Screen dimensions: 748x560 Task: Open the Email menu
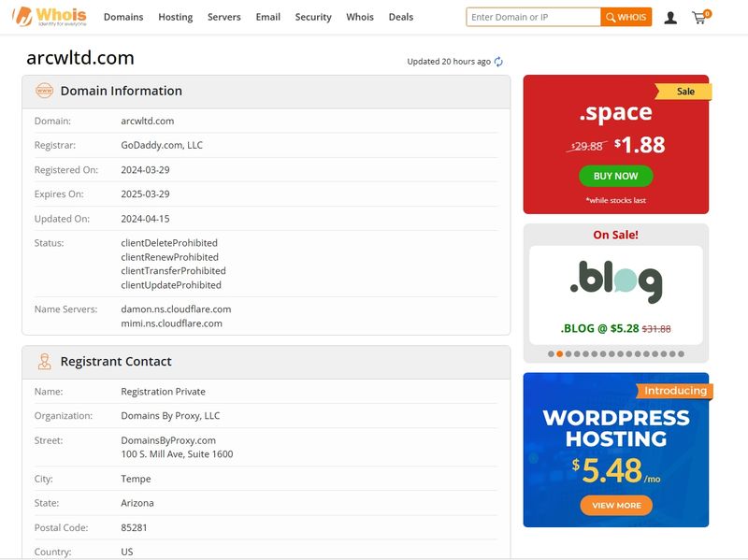268,17
